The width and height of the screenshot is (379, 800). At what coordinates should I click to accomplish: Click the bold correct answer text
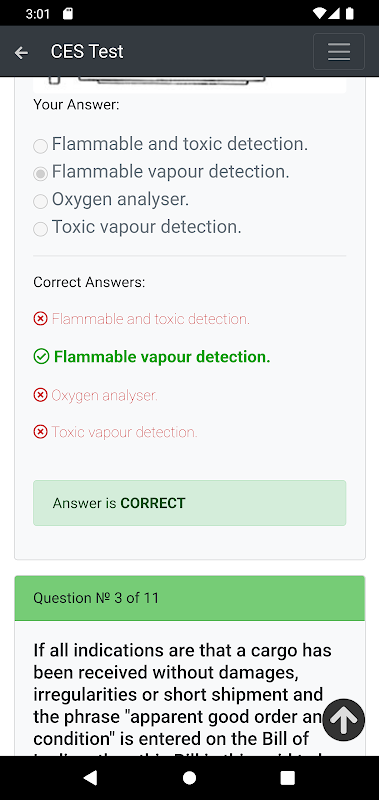162,357
